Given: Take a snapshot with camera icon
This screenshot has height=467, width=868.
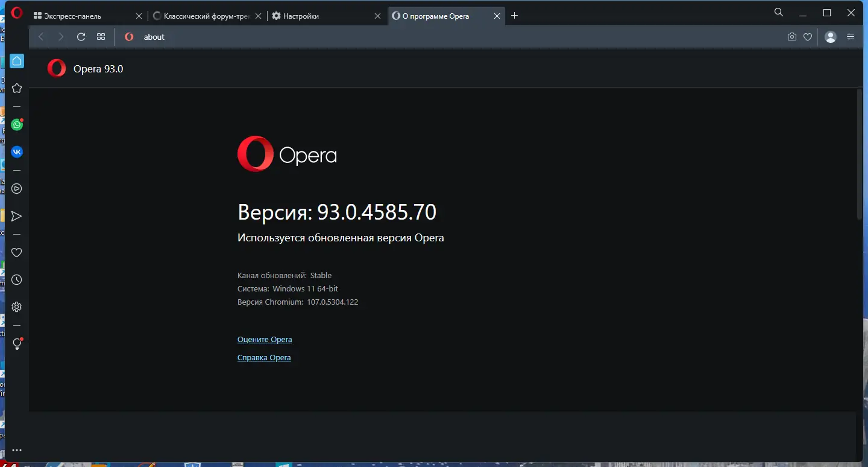Looking at the screenshot, I should 792,37.
